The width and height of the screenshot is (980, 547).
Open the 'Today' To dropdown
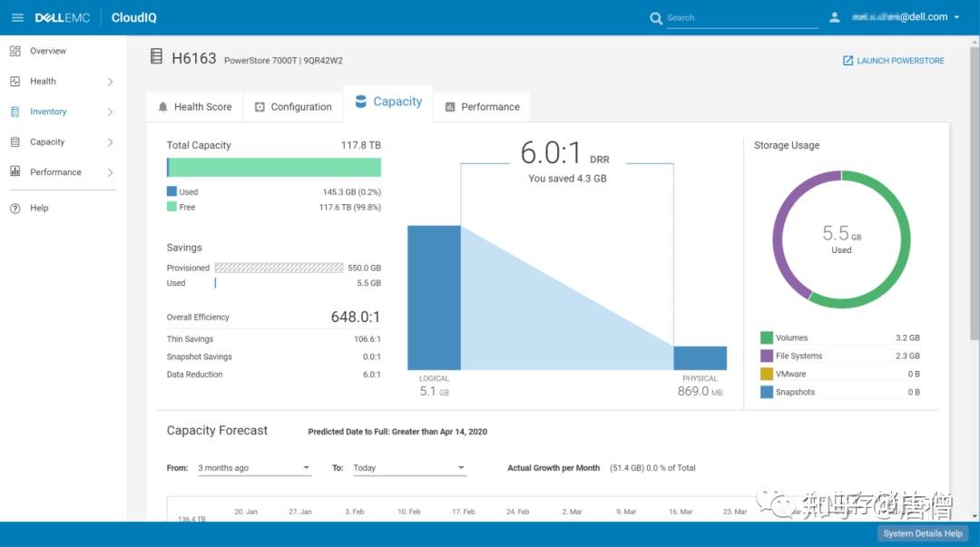pyautogui.click(x=408, y=467)
